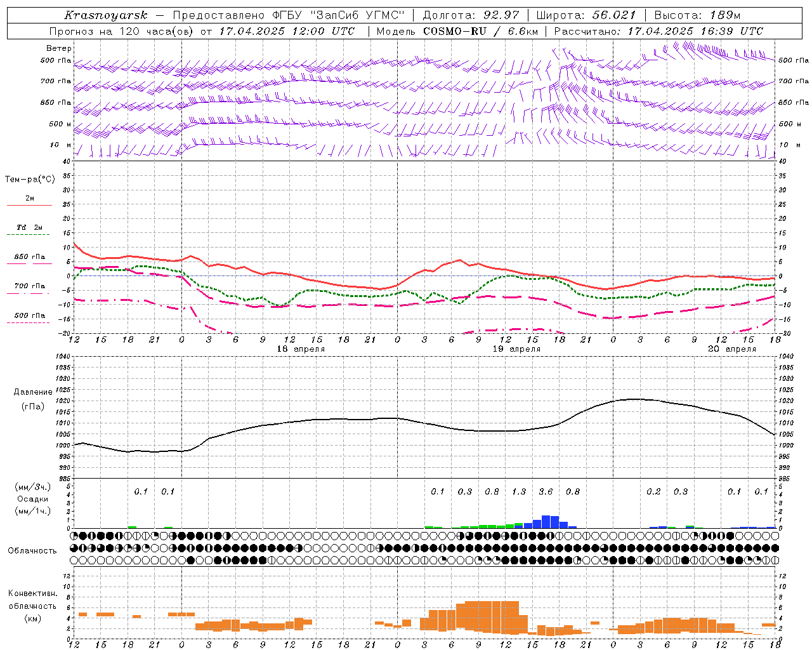Click the 'Ветер' wind panel label
Image resolution: width=812 pixels, height=650 pixels.
click(59, 48)
